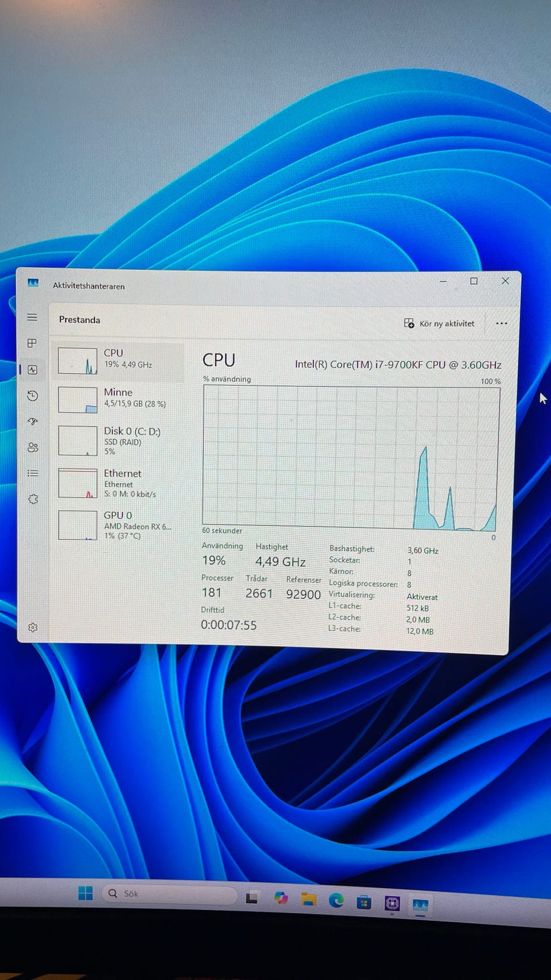This screenshot has width=551, height=980.
Task: Click the '60 sekunder' graph label
Action: click(222, 531)
